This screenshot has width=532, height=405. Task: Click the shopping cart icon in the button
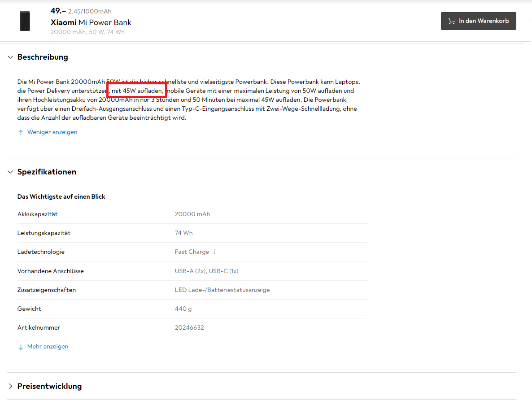pos(452,21)
